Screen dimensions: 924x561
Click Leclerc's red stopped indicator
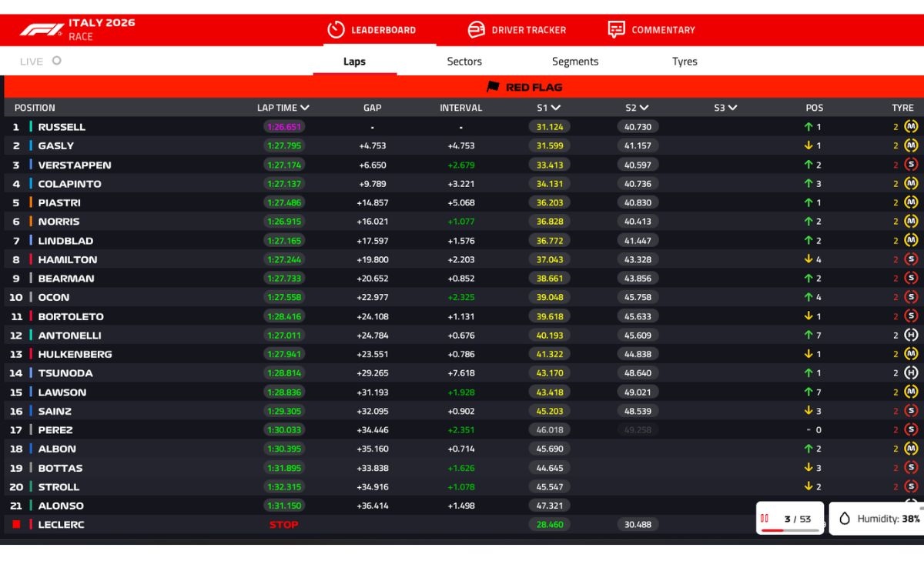click(x=16, y=524)
